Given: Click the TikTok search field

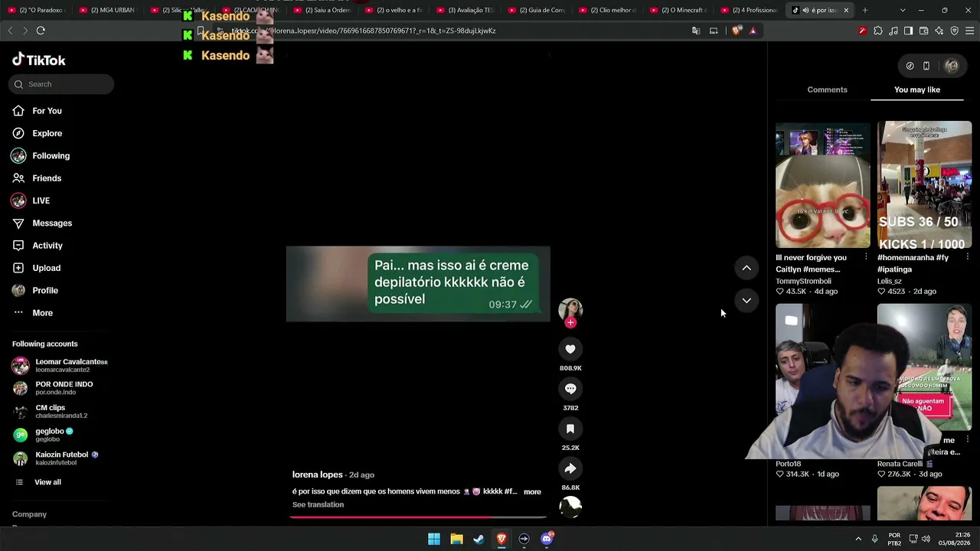Looking at the screenshot, I should pos(61,84).
